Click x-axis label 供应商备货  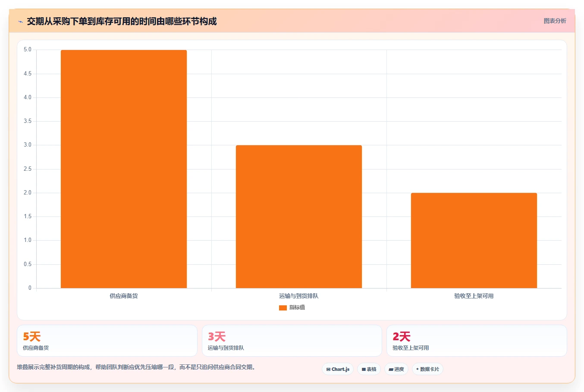click(x=124, y=296)
